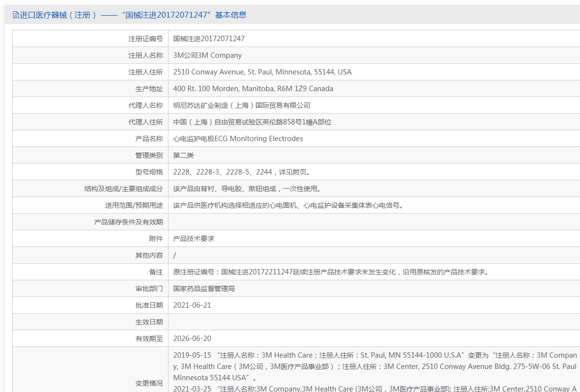The width and height of the screenshot is (580, 392).
Task: Click the 附件 label
Action: pyautogui.click(x=156, y=238)
